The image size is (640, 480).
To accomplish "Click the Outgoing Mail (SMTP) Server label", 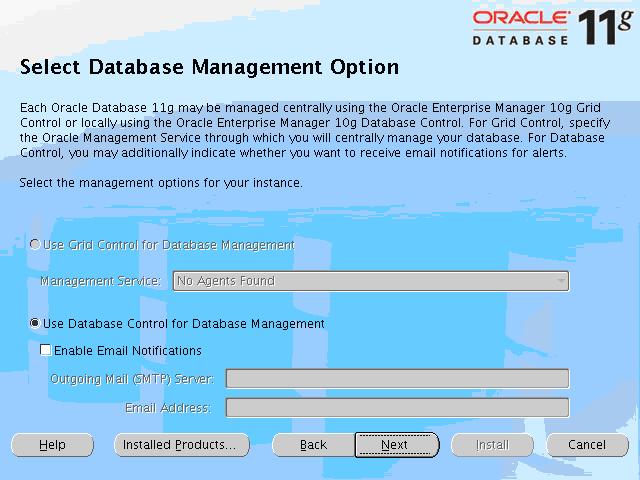I will pyautogui.click(x=132, y=379).
